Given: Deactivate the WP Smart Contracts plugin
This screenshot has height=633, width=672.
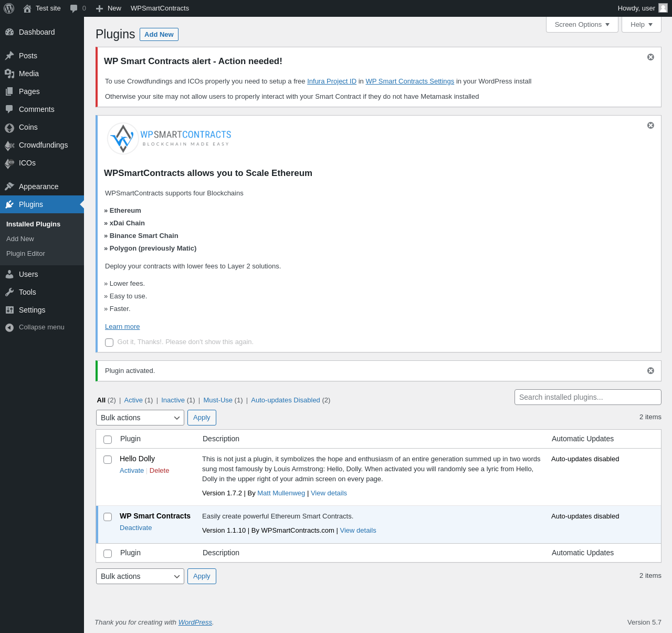Looking at the screenshot, I should pos(136,527).
